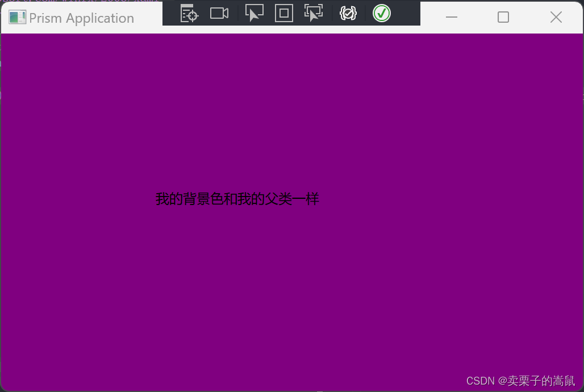Toggle Track Focused Element icon

point(314,12)
